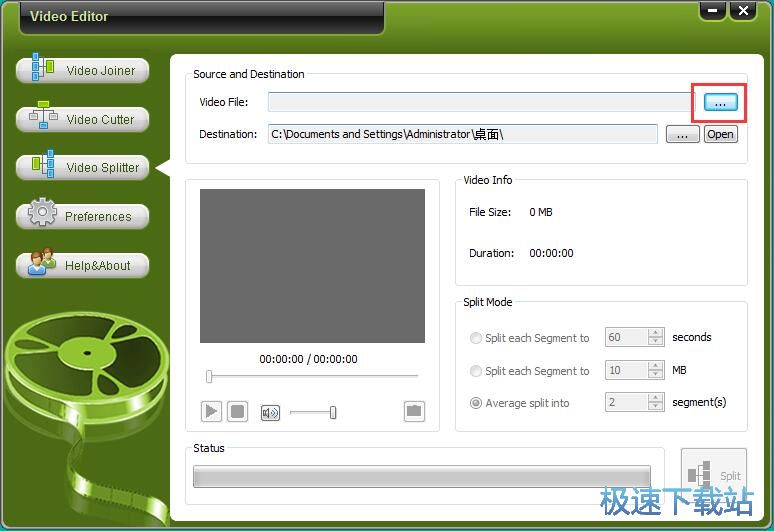Decrease the MB value with the down arrow
Image resolution: width=774 pixels, height=531 pixels.
pos(656,374)
